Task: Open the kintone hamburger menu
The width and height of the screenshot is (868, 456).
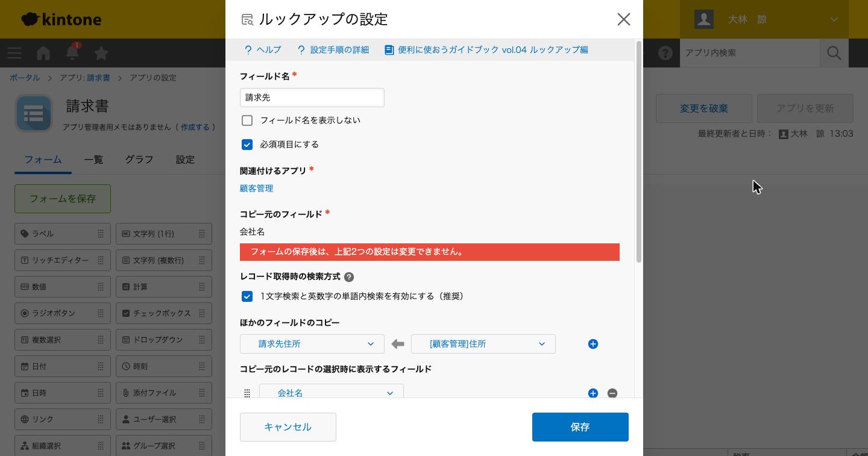Action: pyautogui.click(x=14, y=53)
